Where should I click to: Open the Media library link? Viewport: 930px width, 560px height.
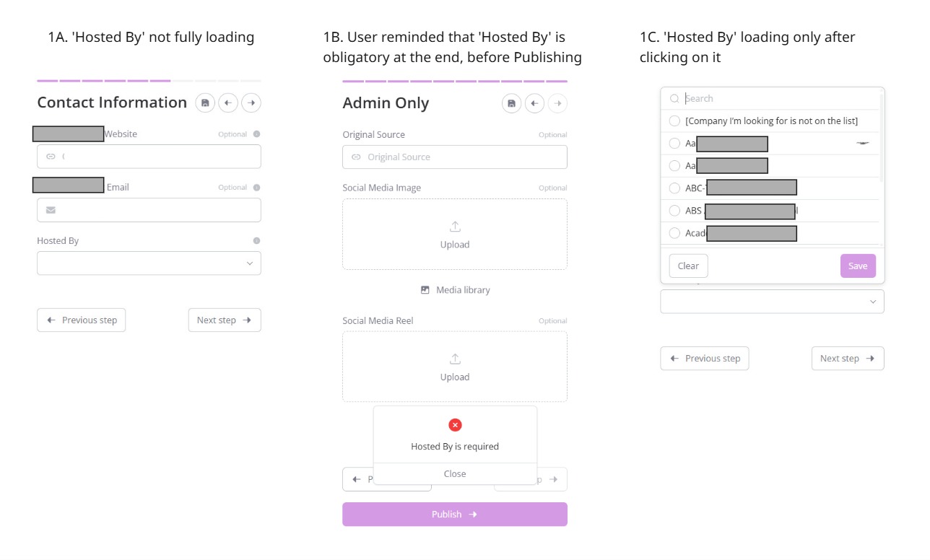tap(455, 290)
